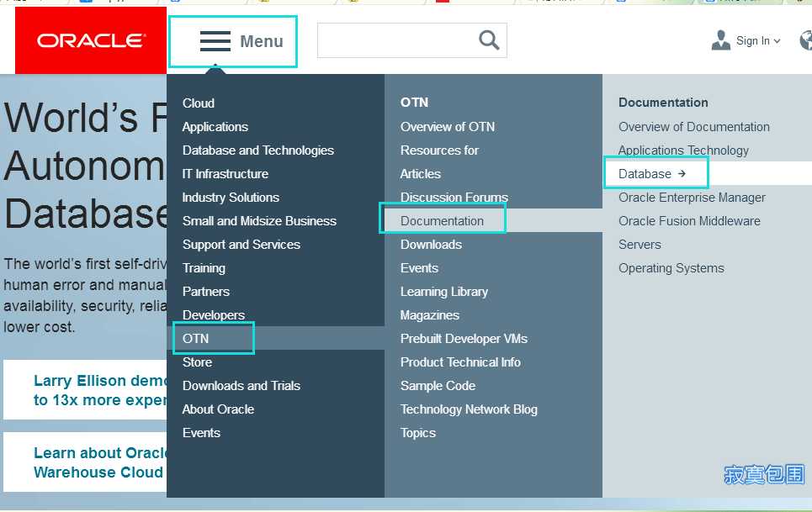This screenshot has height=512, width=812.
Task: Open Articles in OTN submenu
Action: (421, 174)
